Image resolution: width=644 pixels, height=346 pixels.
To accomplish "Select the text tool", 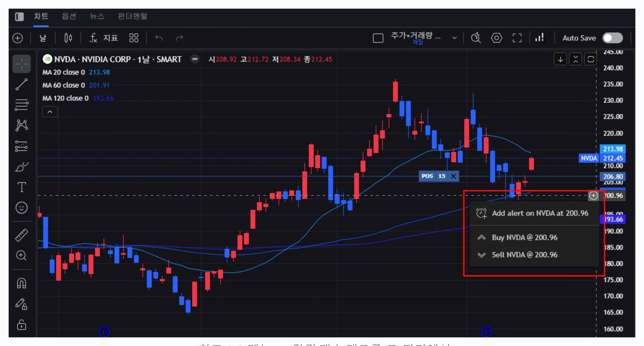I will pos(21,187).
